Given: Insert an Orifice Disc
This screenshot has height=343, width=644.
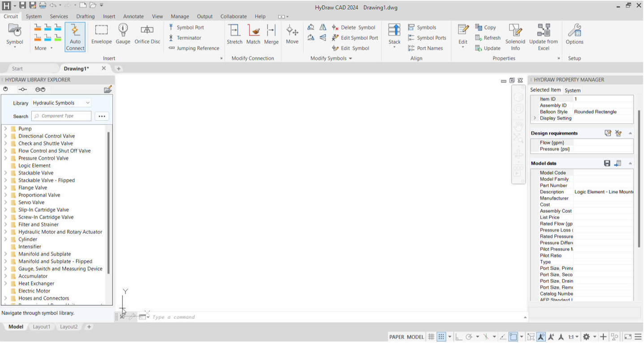Looking at the screenshot, I should point(147,34).
